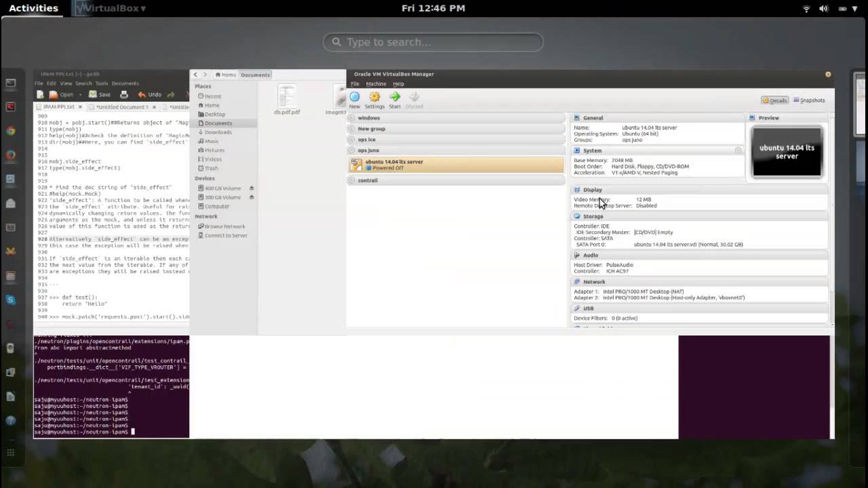The image size is (868, 488).
Task: Click General section icon in VM details
Action: (577, 118)
